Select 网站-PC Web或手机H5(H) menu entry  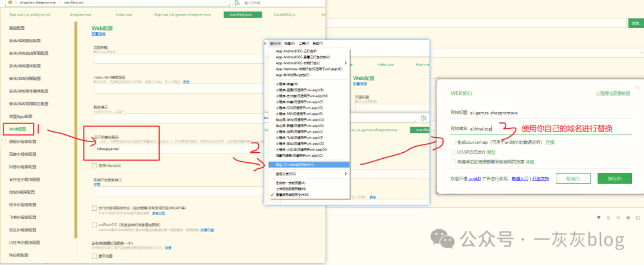[x=309, y=164]
